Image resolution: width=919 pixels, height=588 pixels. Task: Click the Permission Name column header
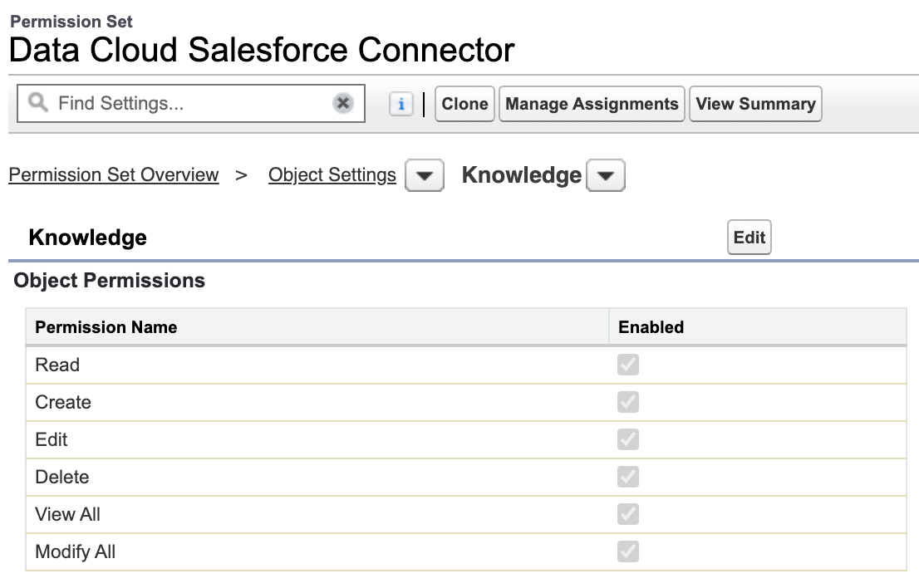106,327
